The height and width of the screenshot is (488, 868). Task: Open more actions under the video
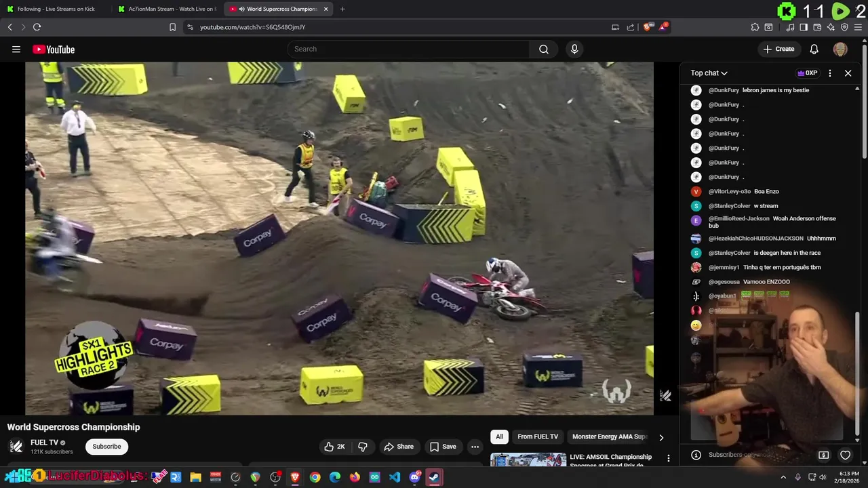pyautogui.click(x=475, y=447)
